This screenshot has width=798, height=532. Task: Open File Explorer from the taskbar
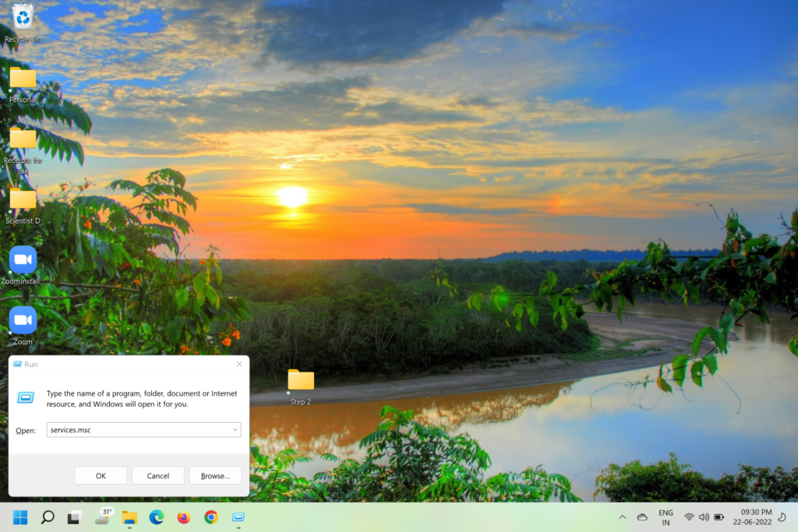[129, 517]
